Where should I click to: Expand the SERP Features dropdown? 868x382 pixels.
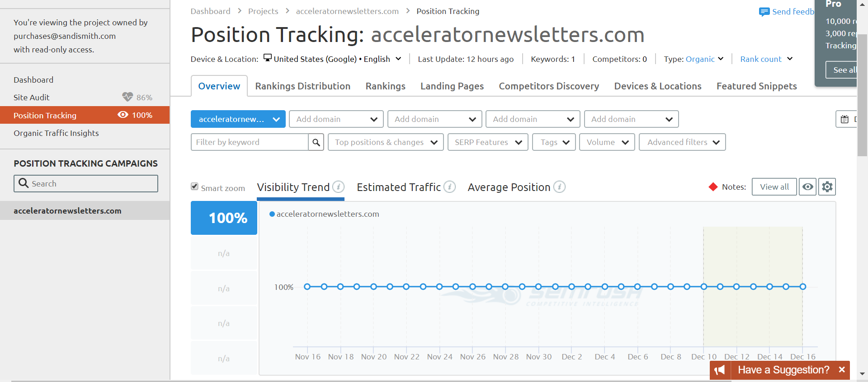pyautogui.click(x=488, y=142)
